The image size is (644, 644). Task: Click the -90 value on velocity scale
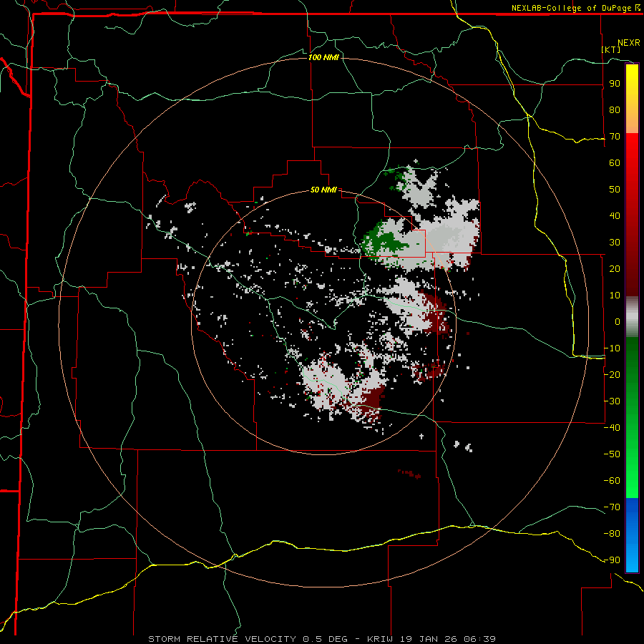612,560
